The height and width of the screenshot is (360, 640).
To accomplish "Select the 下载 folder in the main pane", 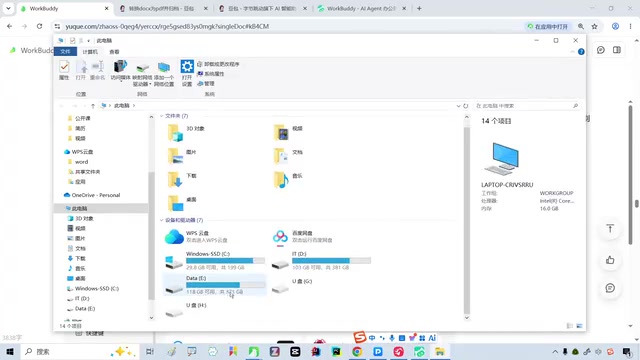I will click(182, 180).
